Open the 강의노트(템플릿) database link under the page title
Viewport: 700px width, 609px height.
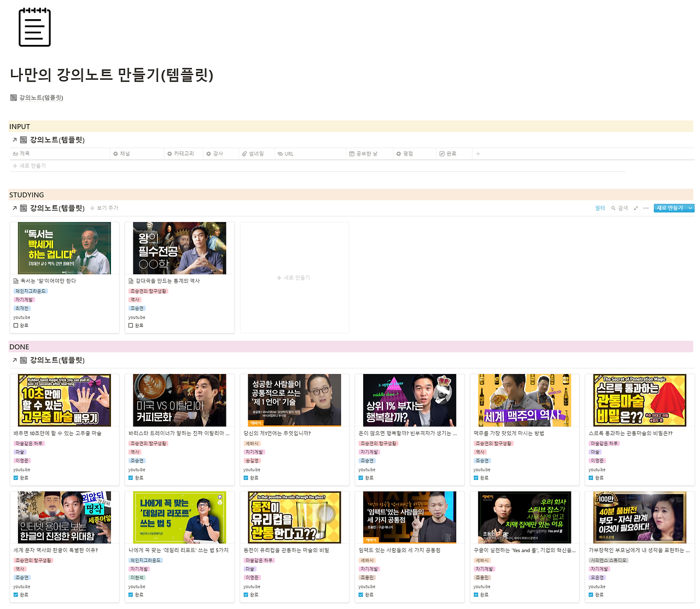pos(37,98)
